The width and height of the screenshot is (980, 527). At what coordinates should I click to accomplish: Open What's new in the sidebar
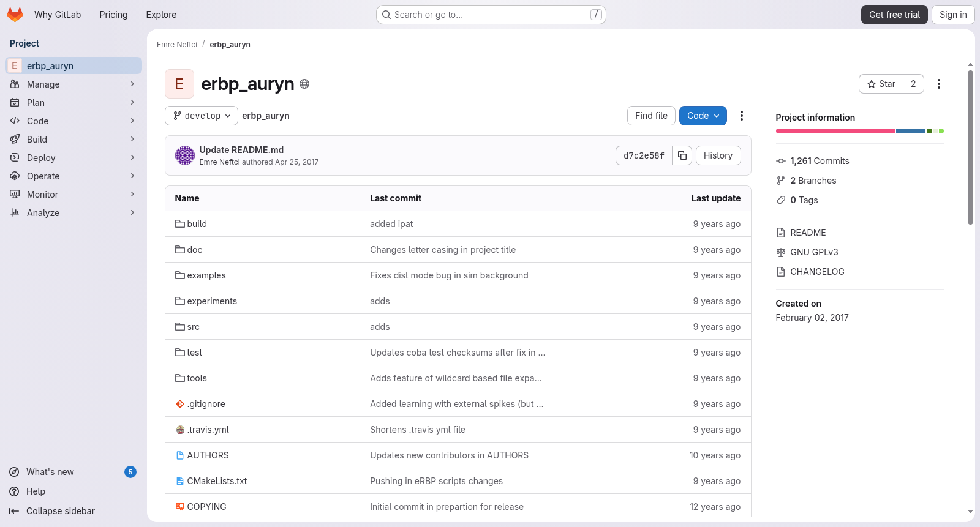[73, 472]
